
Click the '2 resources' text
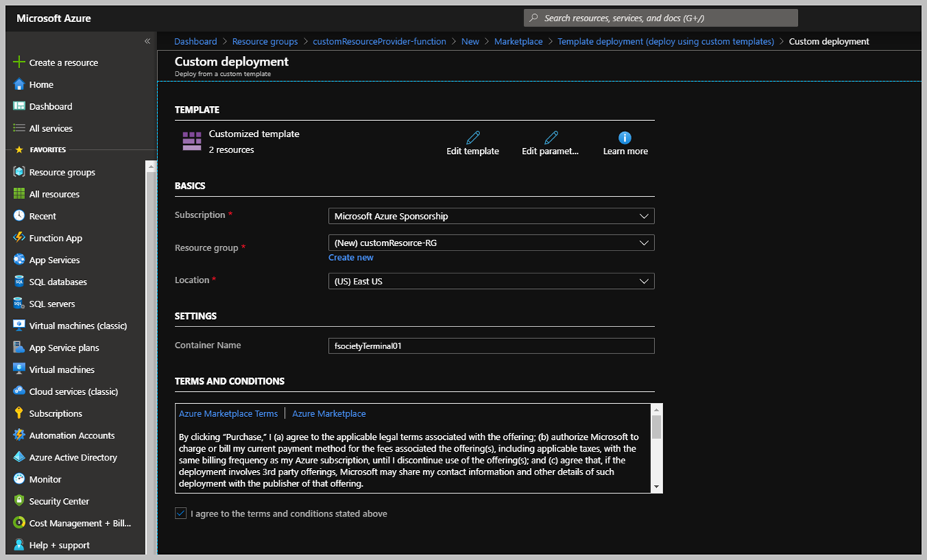point(232,150)
